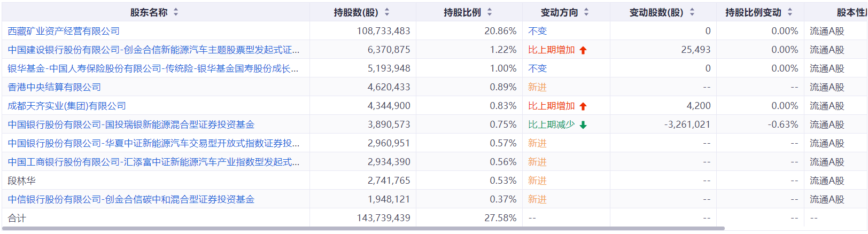Open 香港中央结算有限公司 link
868x234 pixels.
click(x=54, y=87)
